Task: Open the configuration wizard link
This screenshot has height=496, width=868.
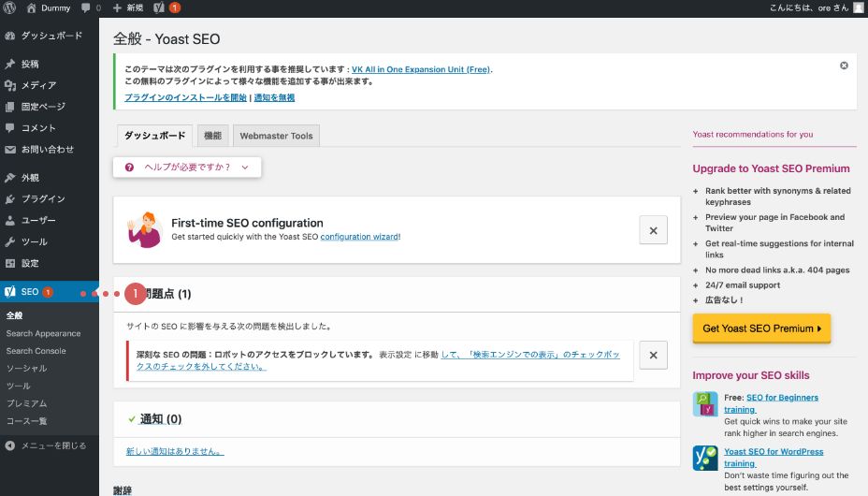Action: point(359,237)
